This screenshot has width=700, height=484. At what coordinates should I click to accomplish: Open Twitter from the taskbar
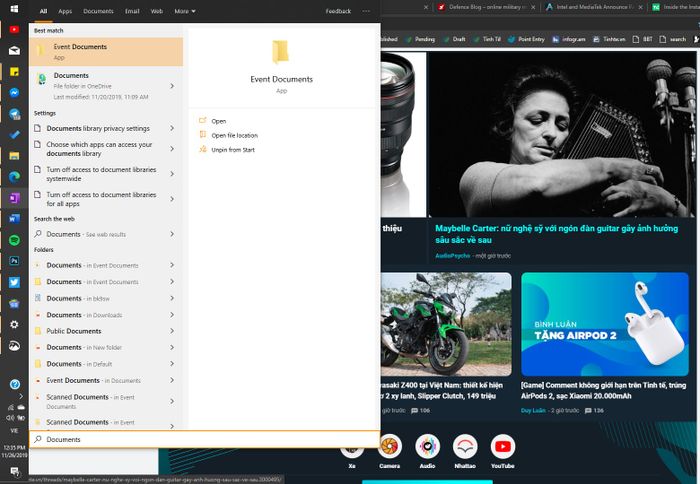tap(14, 282)
